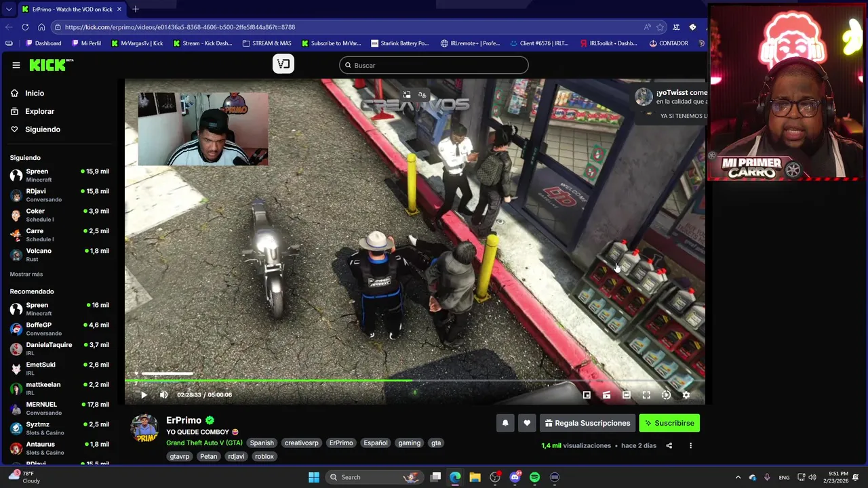The width and height of the screenshot is (868, 488).
Task: Go to the Kick logo home
Action: point(51,65)
